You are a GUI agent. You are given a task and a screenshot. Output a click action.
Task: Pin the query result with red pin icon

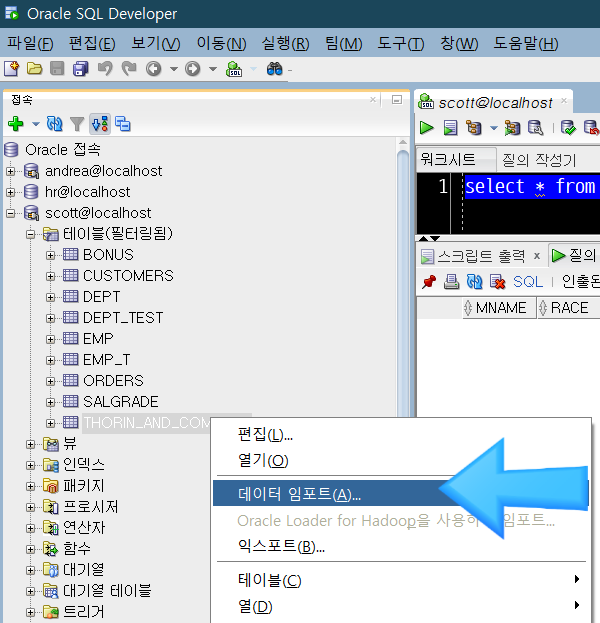click(429, 282)
